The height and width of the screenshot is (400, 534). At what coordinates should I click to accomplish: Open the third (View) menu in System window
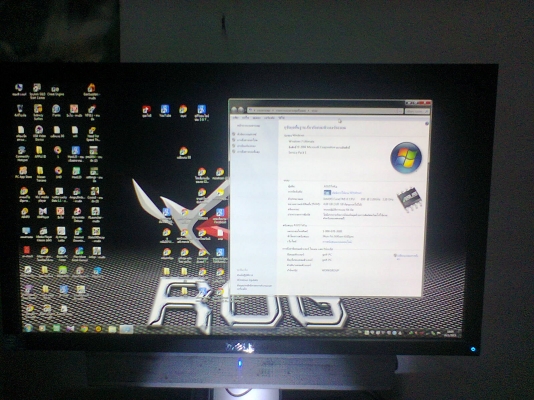point(256,117)
